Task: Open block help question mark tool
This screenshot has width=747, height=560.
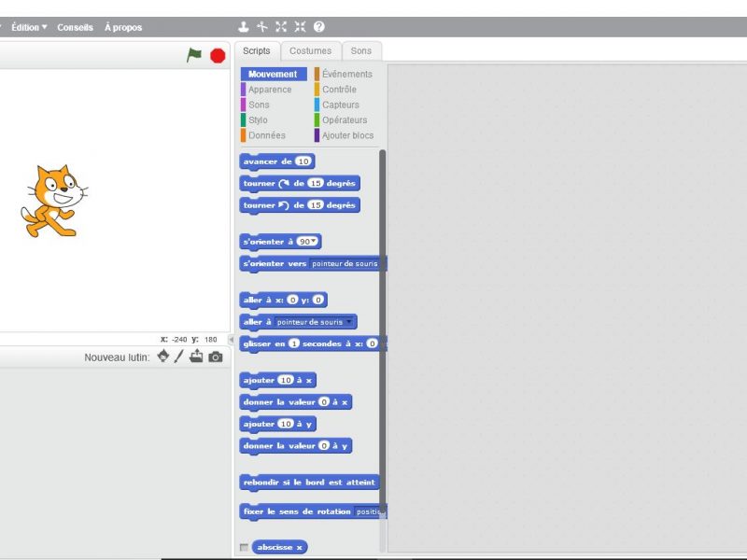Action: coord(318,27)
